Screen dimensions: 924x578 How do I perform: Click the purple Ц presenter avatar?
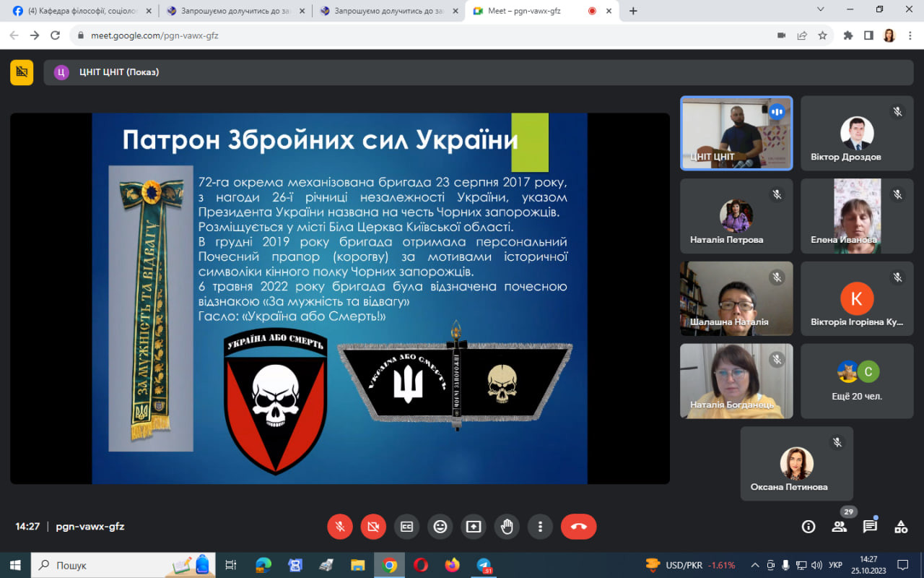click(61, 72)
